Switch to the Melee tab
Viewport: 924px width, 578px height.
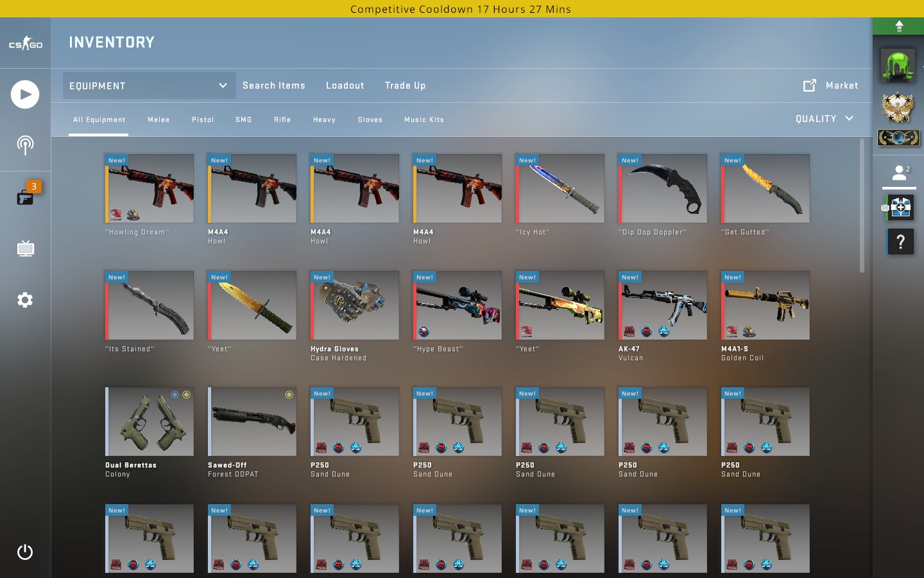point(158,120)
